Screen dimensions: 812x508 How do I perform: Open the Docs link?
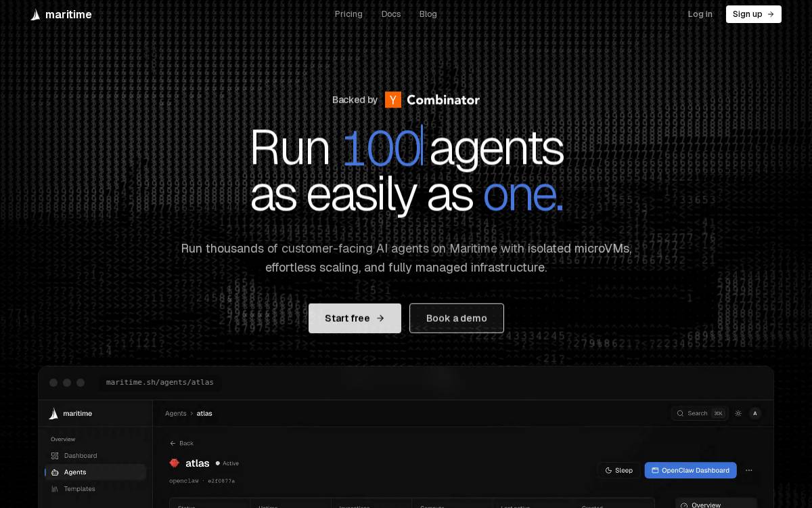point(391,14)
